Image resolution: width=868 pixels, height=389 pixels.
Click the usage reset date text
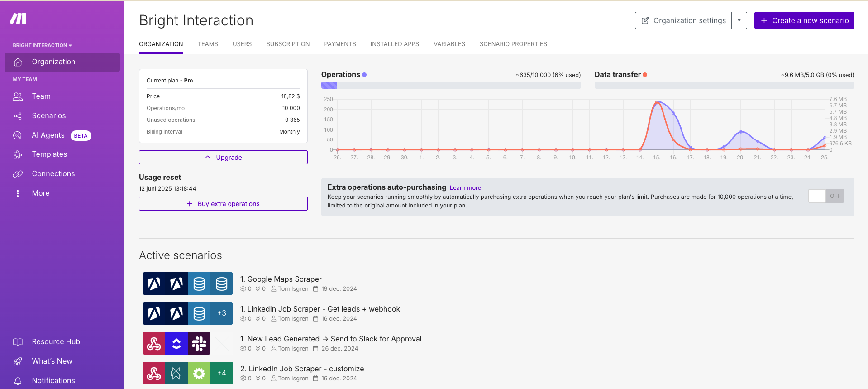point(167,189)
